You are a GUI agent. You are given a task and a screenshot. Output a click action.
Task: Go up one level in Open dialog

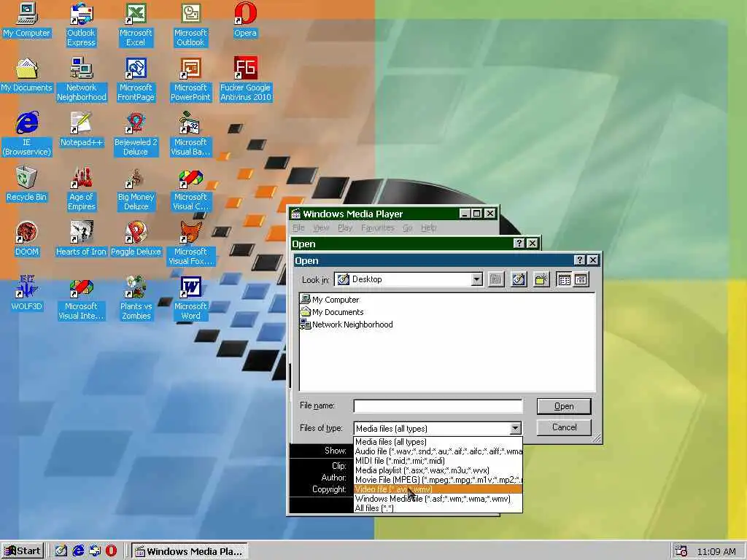tap(495, 279)
